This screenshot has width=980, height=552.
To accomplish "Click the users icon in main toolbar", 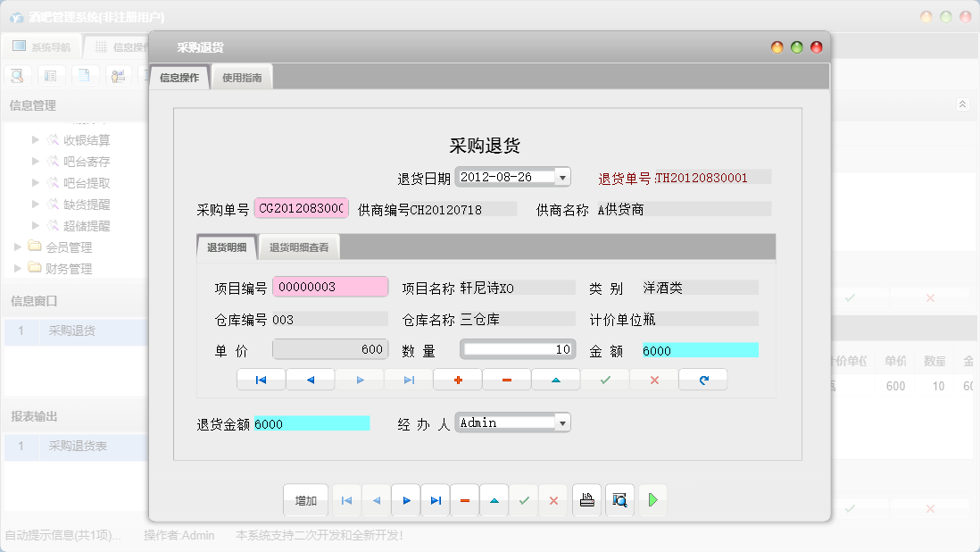I will pyautogui.click(x=118, y=76).
